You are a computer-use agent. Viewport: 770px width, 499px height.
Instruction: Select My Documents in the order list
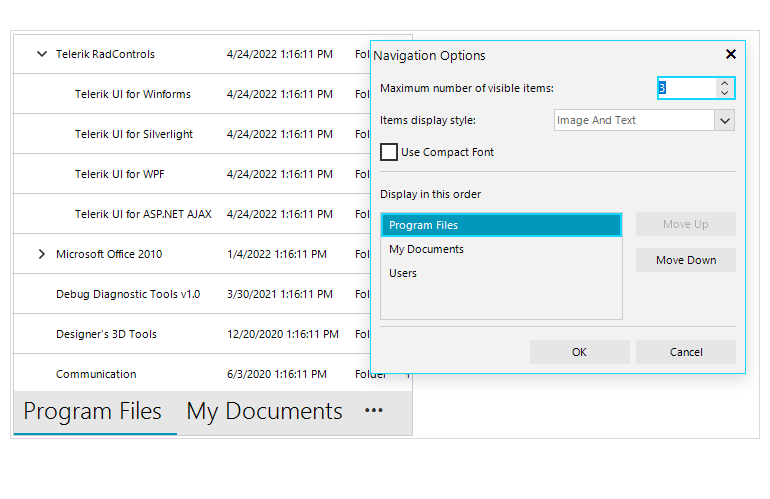(x=501, y=249)
